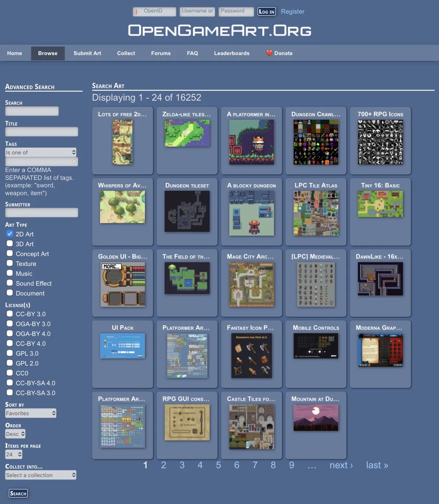This screenshot has width=439, height=504.
Task: Jump to the last results page
Action: point(377,465)
